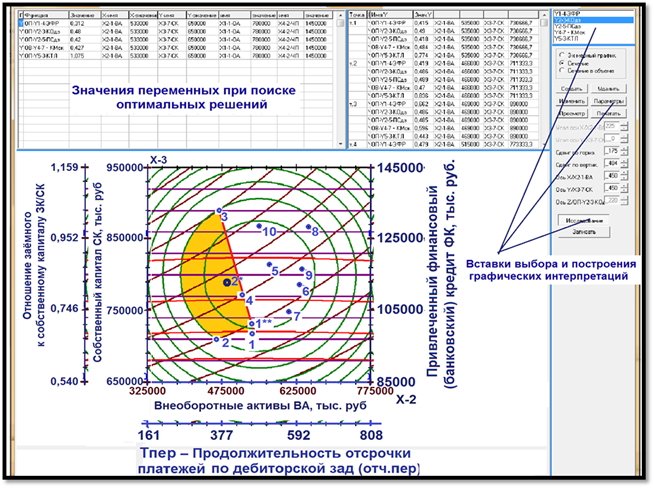The image size is (654, 488).
Task: Click the 'Просмотр' button
Action: point(571,113)
